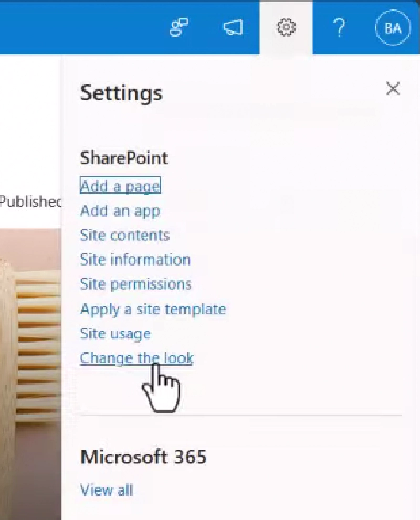Screen dimensions: 420x520
Task: Click the Settings panel title
Action: click(121, 93)
